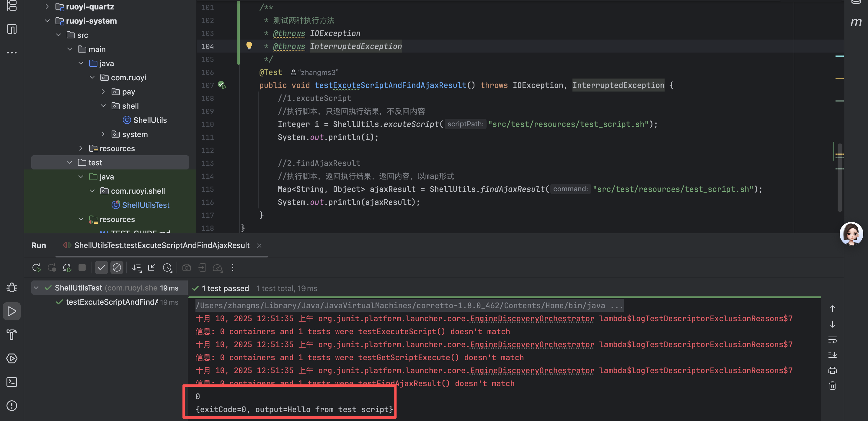Click run test gutter icon at line 107
The height and width of the screenshot is (421, 868).
point(222,85)
